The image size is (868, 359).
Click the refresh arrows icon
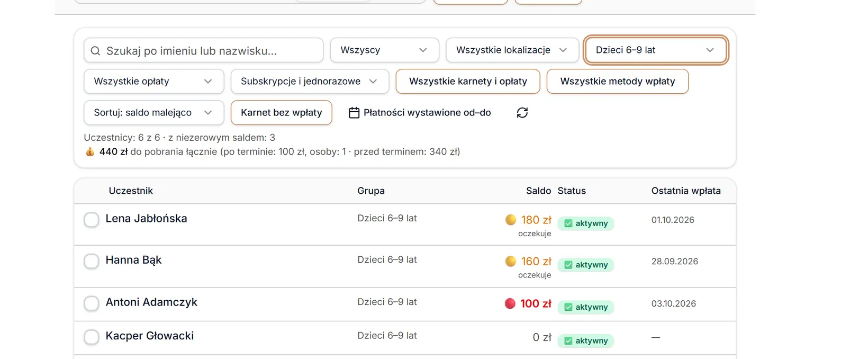522,113
